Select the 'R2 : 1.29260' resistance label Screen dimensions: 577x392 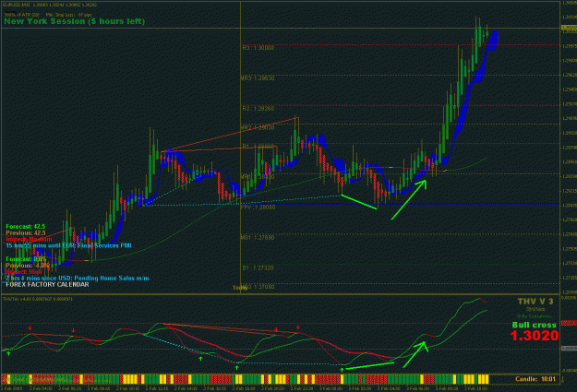tap(258, 109)
